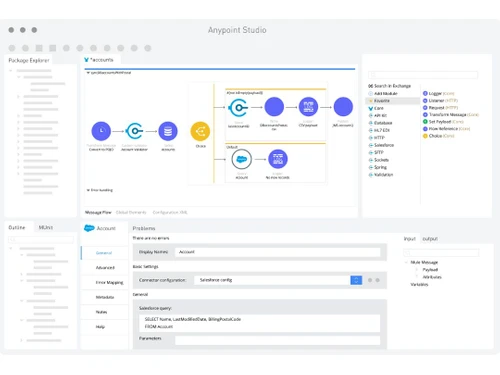Screen dimensions: 500x375
Task: Click the Flow Reference palette icon
Action: [x=425, y=129]
